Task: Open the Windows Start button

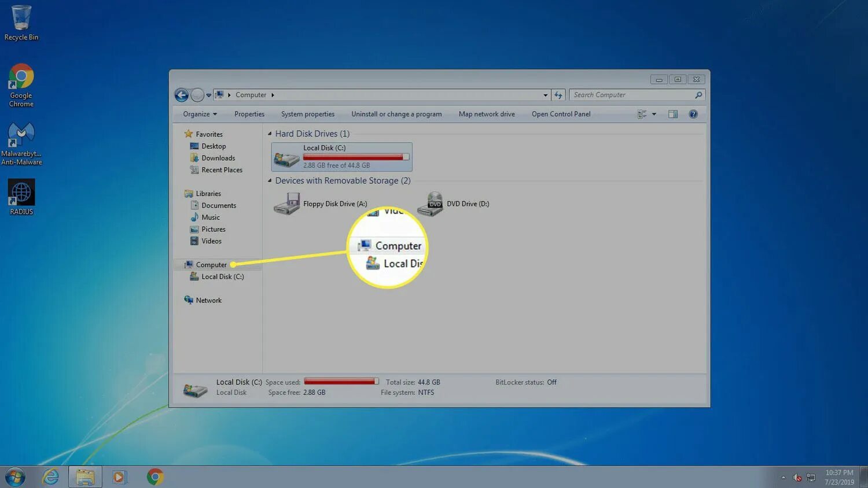Action: (x=16, y=477)
